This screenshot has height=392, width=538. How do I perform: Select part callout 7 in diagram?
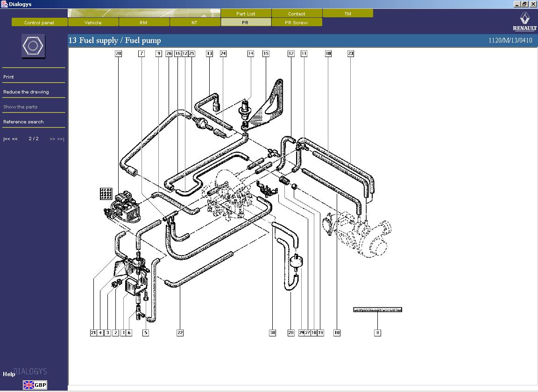click(142, 54)
